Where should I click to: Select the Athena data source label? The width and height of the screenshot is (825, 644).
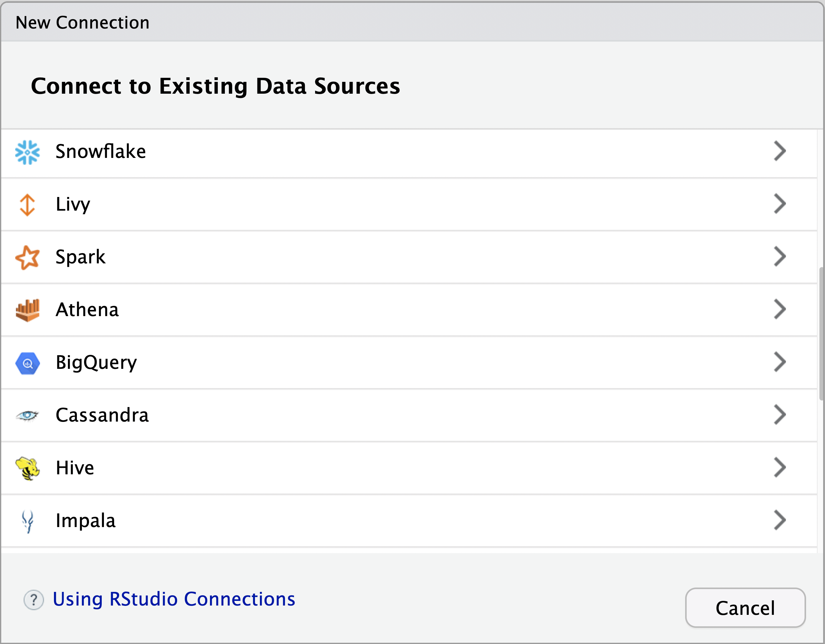pyautogui.click(x=87, y=309)
